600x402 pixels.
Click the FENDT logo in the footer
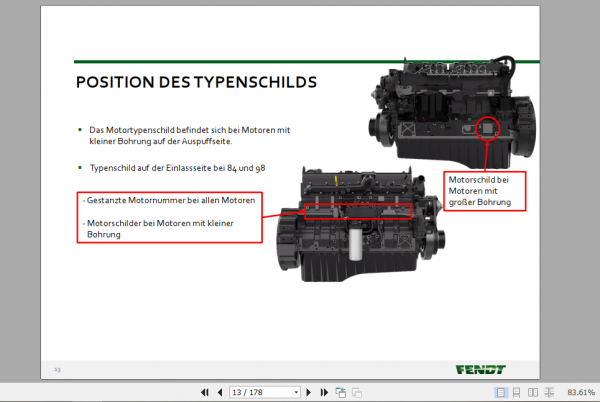[481, 369]
